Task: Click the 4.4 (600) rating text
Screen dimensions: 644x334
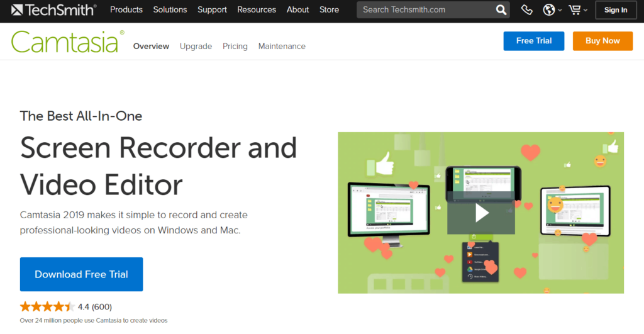Action: 95,307
